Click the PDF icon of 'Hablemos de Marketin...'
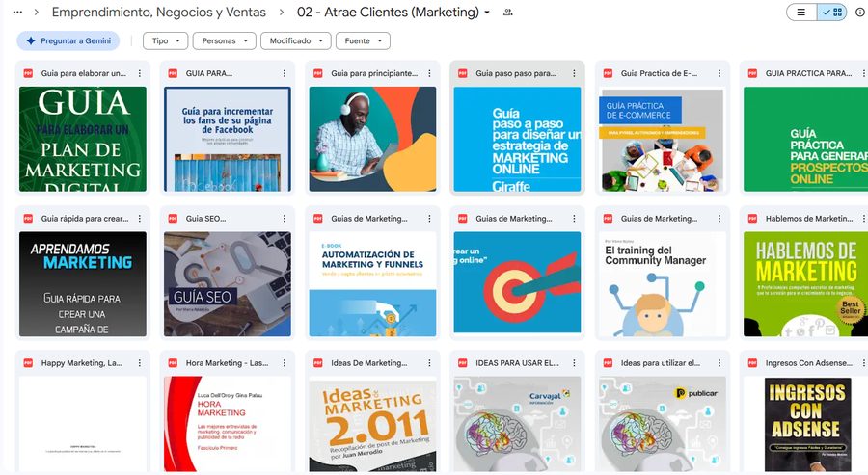 (x=752, y=219)
